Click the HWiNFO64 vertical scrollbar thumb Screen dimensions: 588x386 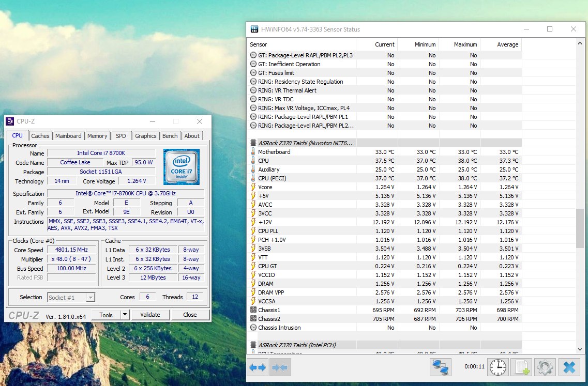click(x=580, y=228)
